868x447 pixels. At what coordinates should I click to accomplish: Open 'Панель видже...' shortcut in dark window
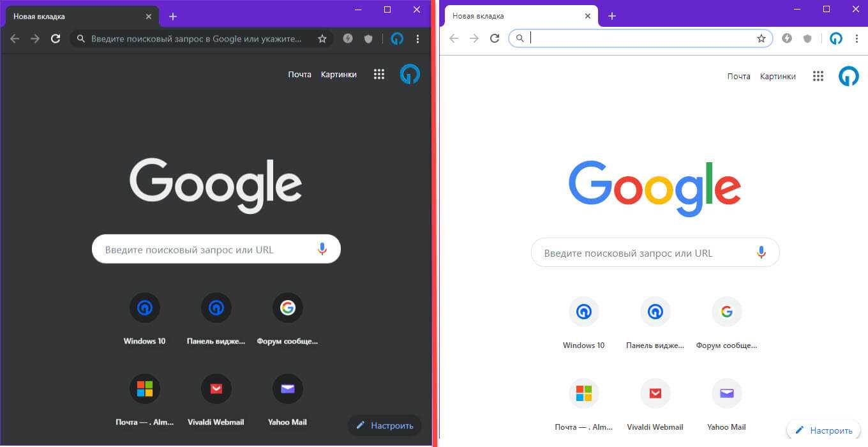(x=216, y=318)
